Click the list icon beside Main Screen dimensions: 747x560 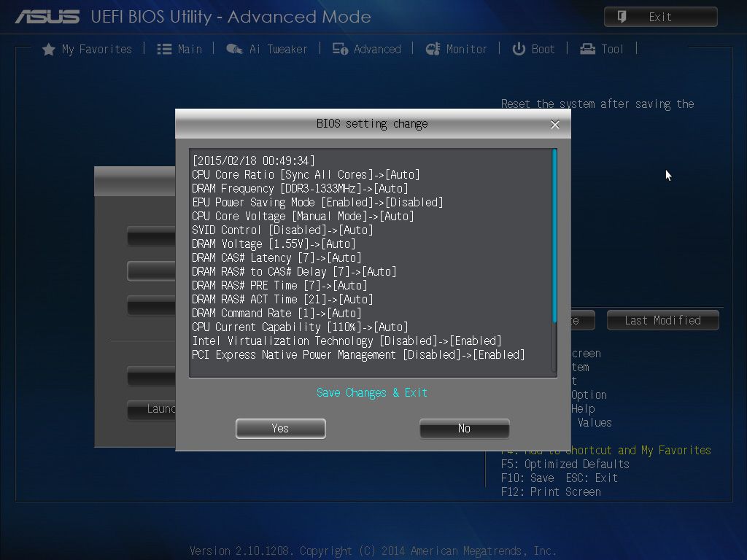(164, 49)
